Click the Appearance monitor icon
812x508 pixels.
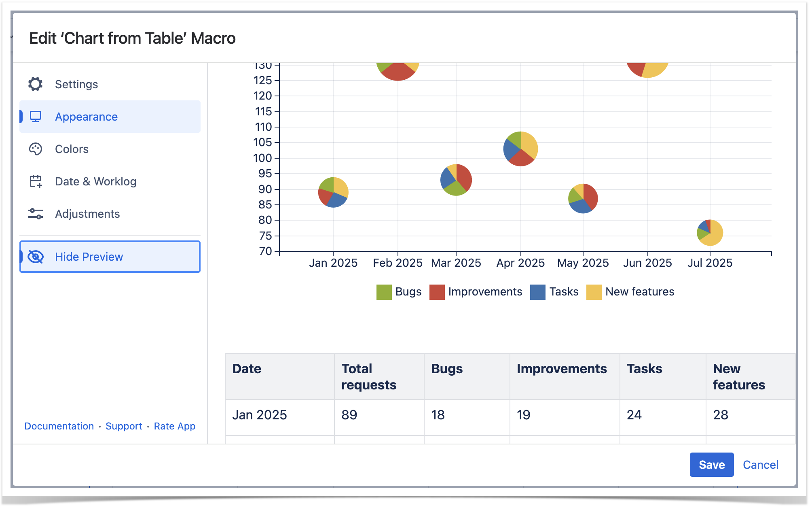coord(36,117)
